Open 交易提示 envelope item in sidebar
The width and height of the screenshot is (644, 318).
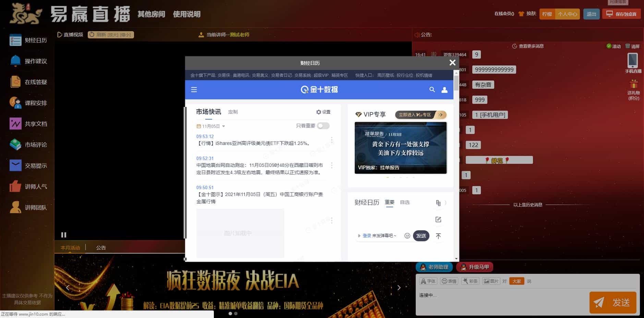coord(28,166)
